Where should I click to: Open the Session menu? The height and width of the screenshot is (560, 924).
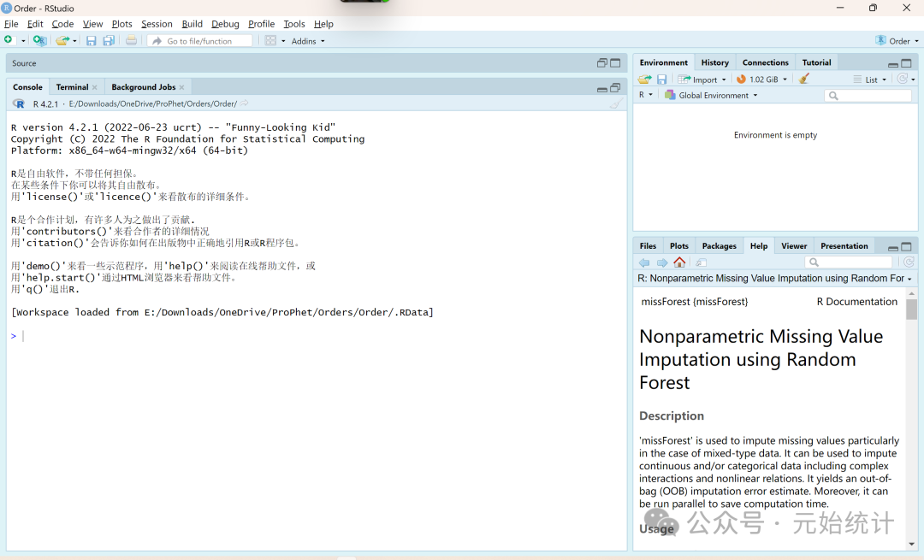(157, 24)
